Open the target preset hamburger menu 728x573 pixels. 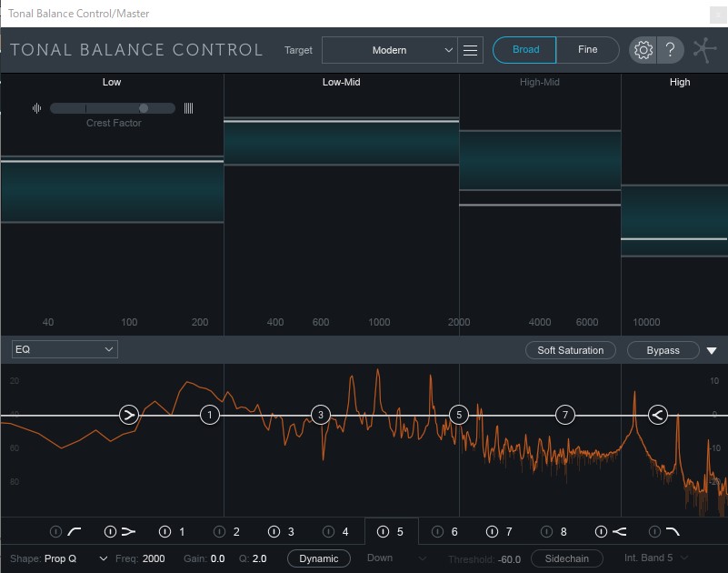click(470, 50)
